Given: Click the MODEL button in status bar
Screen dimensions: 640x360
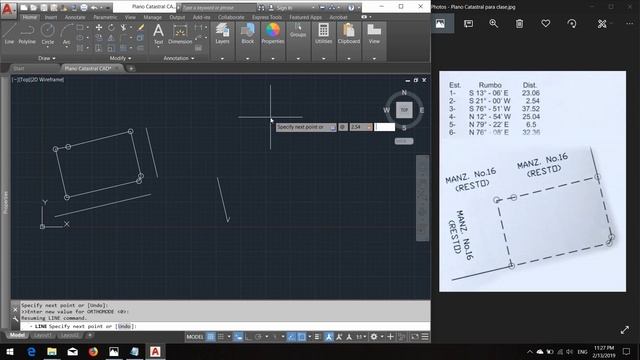Looking at the screenshot, I should (195, 337).
